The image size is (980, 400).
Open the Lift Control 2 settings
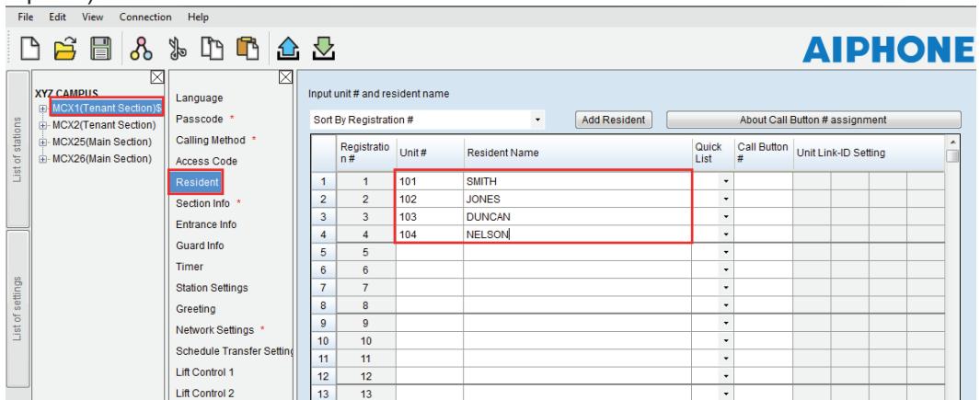tap(205, 394)
